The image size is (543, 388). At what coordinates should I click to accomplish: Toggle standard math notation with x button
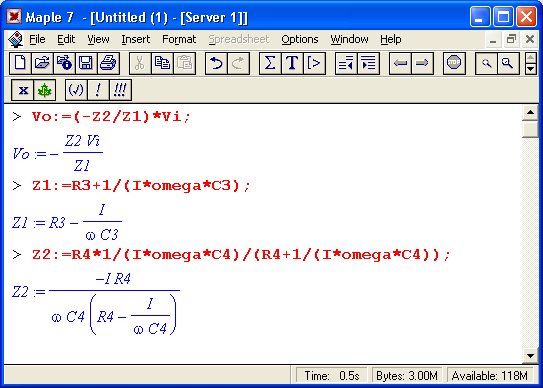(23, 90)
